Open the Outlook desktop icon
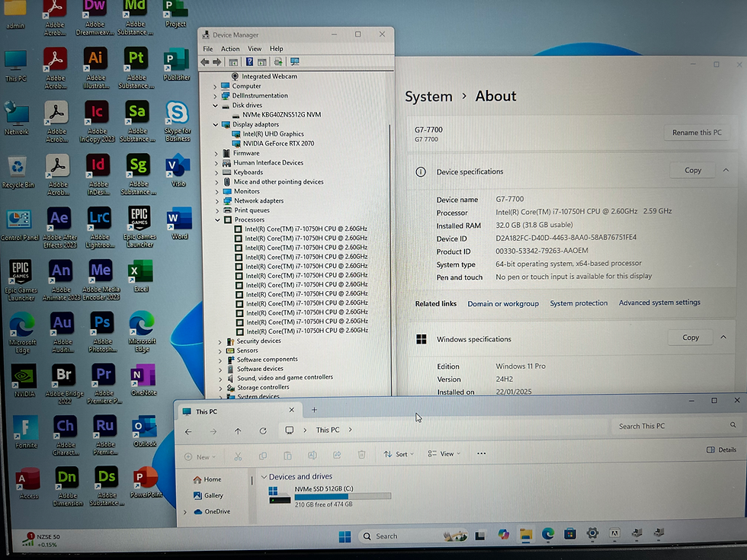Viewport: 747px width, 560px height. [x=145, y=431]
